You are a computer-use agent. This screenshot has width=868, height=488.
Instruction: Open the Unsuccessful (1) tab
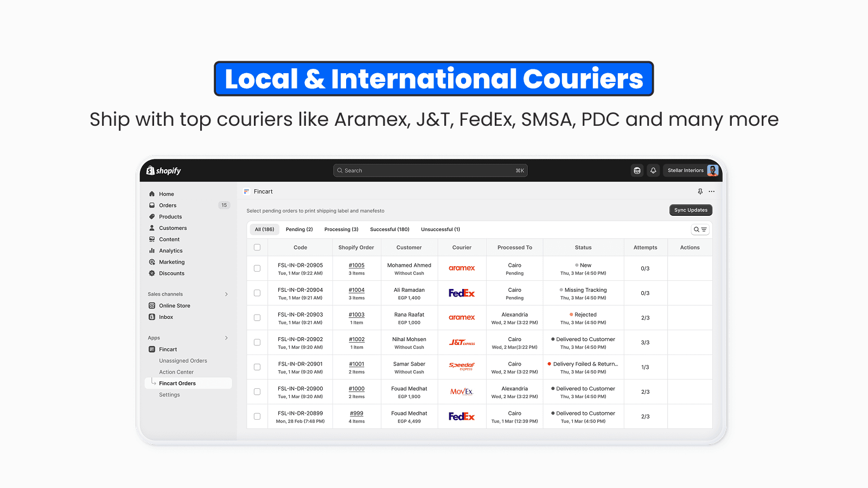click(x=441, y=229)
